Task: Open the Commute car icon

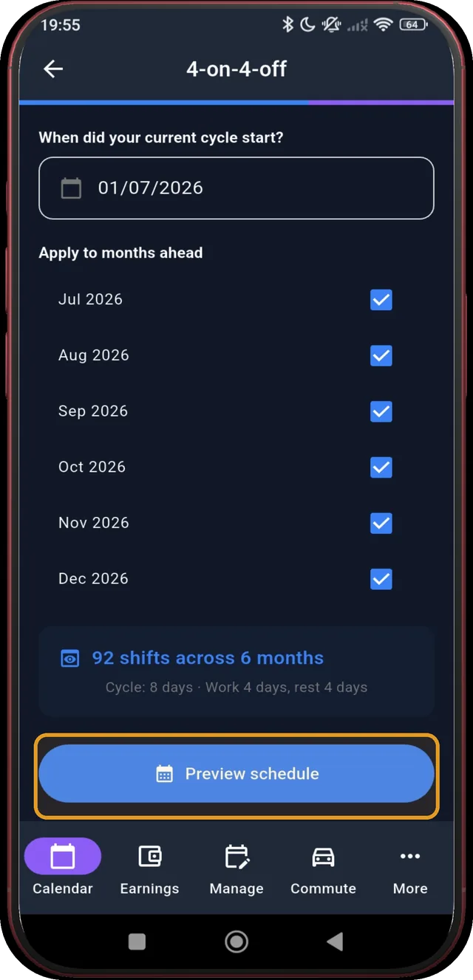Action: 324,857
